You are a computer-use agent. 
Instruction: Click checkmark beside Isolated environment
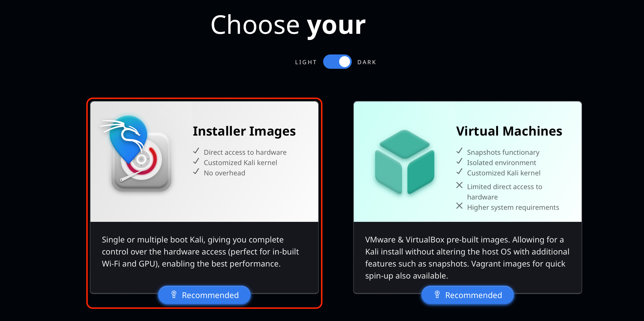point(459,161)
